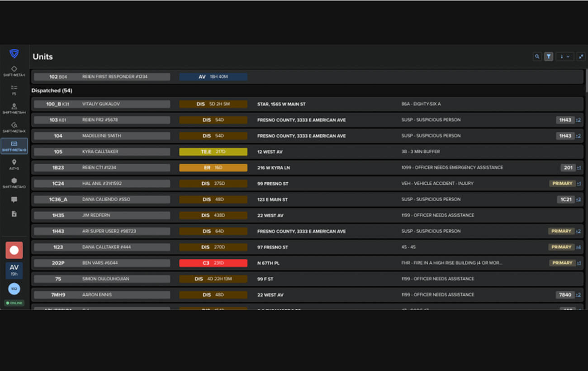Screen dimensions: 588x371
Task: Switch to the highlighted Units sidebar tab
Action: coord(14,146)
